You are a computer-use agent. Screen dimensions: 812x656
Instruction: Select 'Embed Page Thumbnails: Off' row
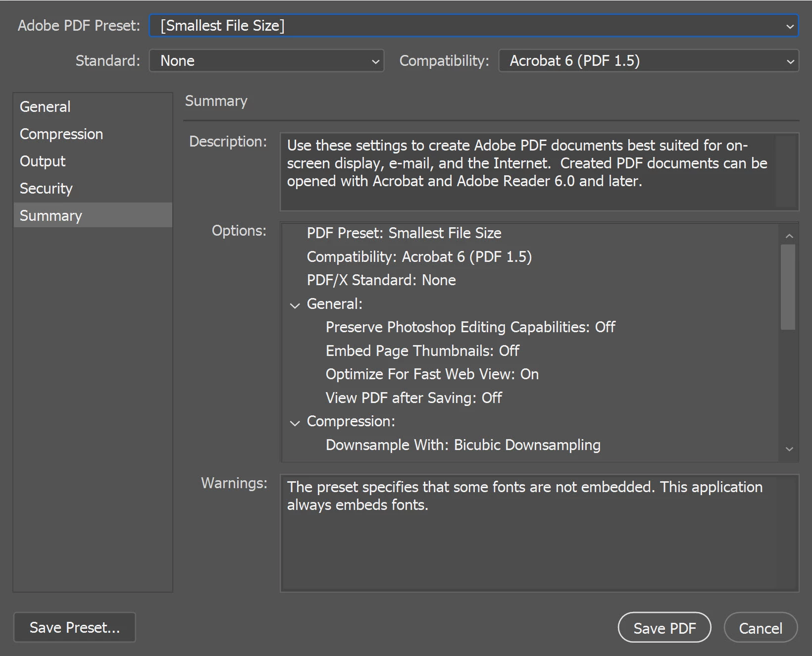coord(422,351)
